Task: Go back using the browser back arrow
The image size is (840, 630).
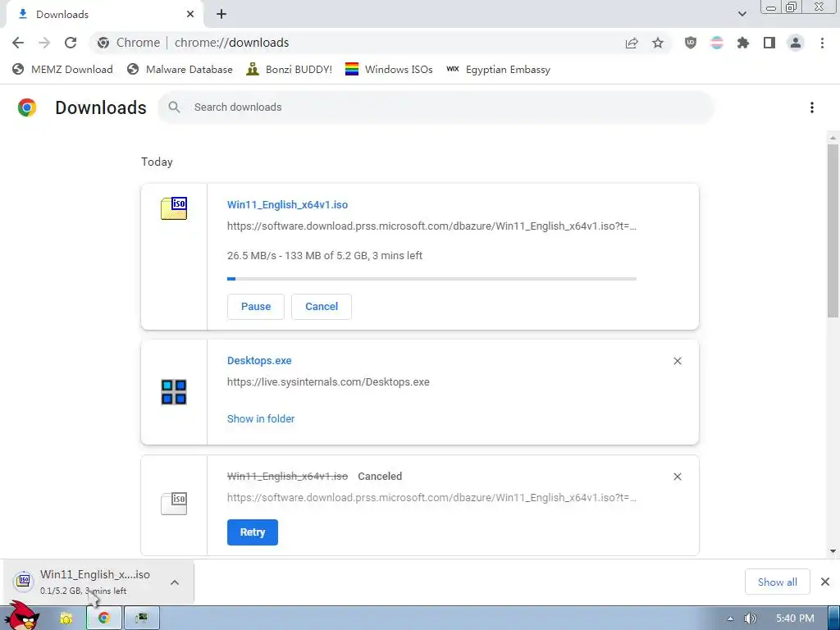Action: pyautogui.click(x=18, y=43)
